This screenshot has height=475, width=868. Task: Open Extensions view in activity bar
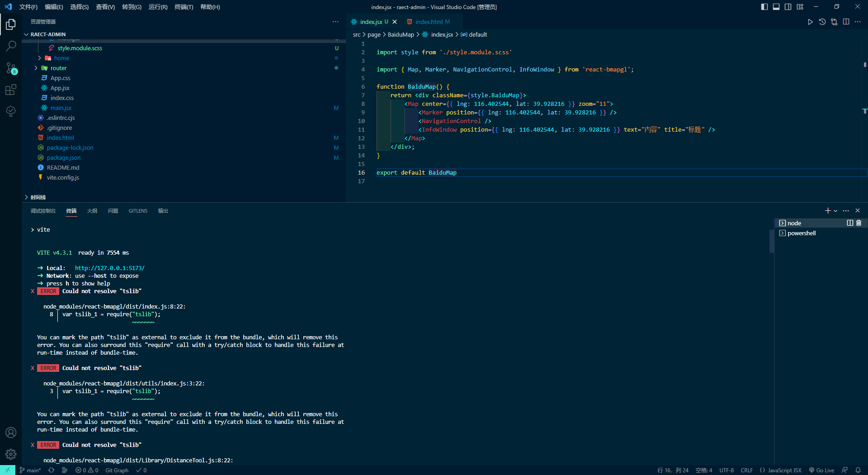point(11,90)
